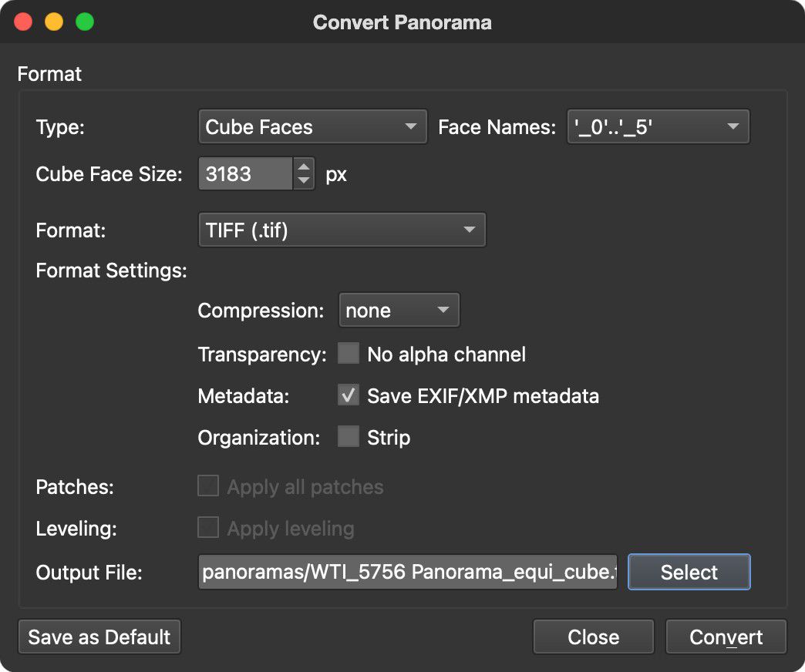805x672 pixels.
Task: Maximize the window with green button
Action: 85,22
